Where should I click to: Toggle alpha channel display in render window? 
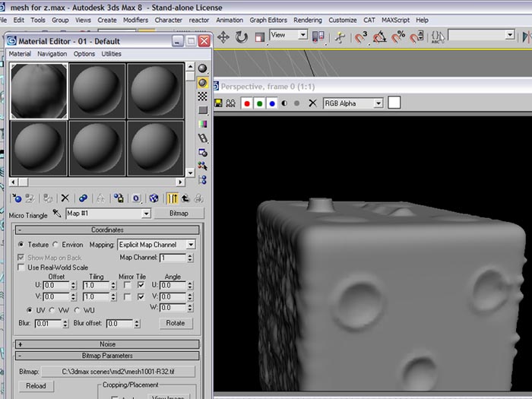coord(284,103)
